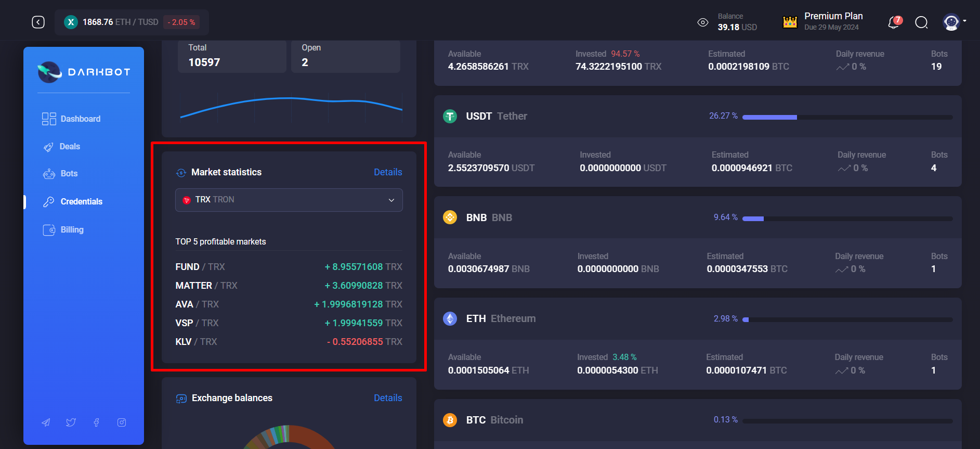Select VSP / TRX market row
The width and height of the screenshot is (980, 449).
tap(289, 323)
